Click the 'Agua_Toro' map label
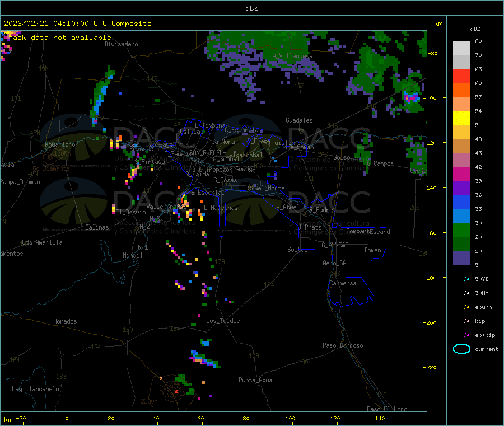 [60, 144]
